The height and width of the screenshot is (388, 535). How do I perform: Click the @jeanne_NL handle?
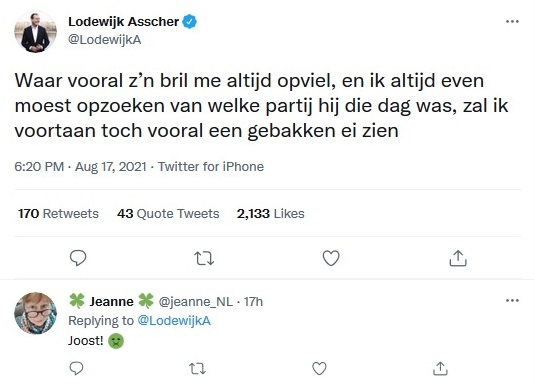196,302
